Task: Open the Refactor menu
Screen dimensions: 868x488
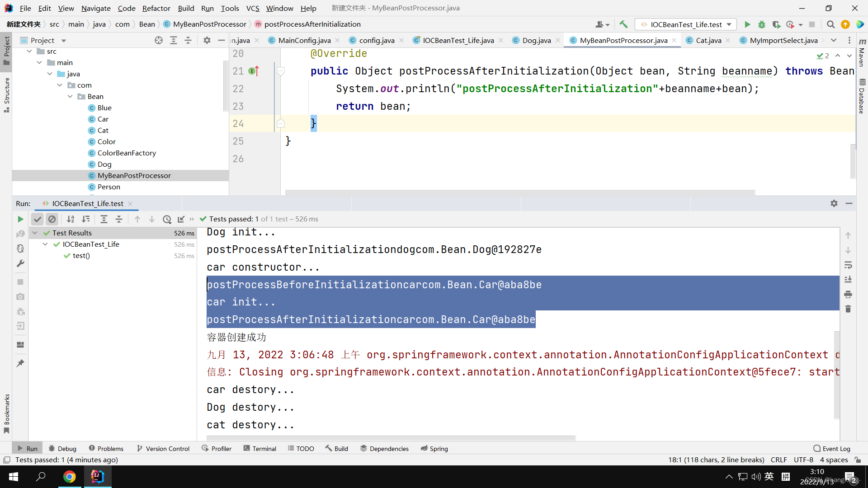Action: (x=156, y=8)
